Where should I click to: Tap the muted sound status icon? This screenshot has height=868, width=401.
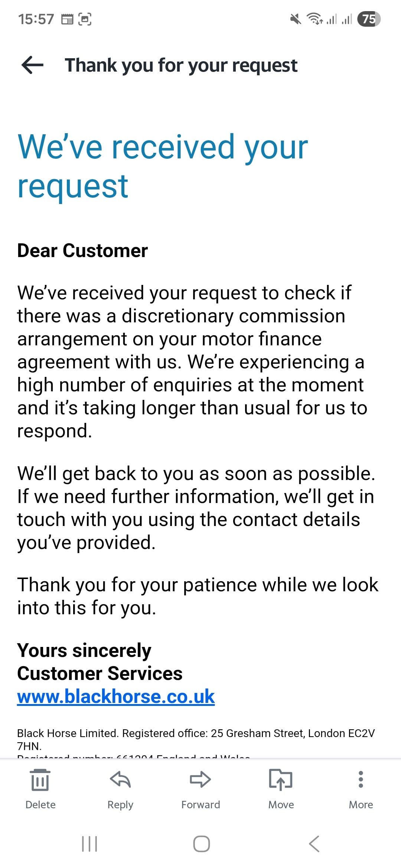[296, 19]
